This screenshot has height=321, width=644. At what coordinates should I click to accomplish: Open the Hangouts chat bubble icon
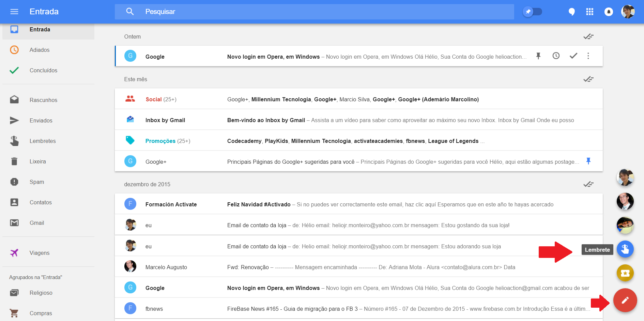571,12
